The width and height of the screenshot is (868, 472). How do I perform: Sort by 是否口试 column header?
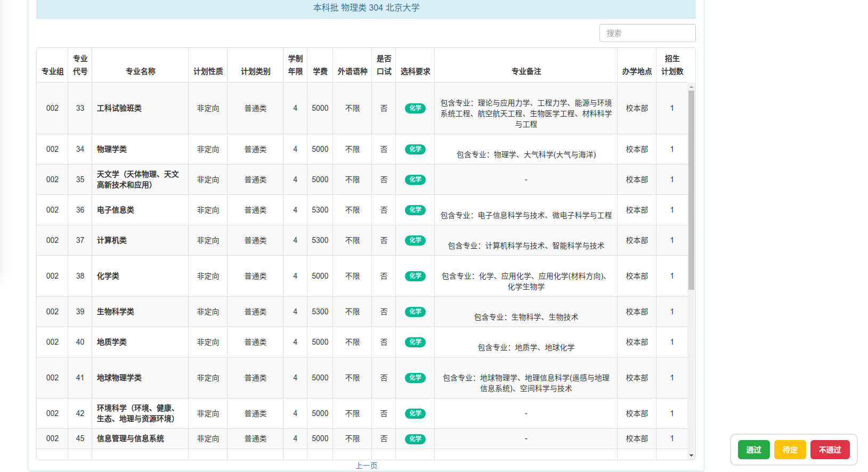(x=384, y=65)
